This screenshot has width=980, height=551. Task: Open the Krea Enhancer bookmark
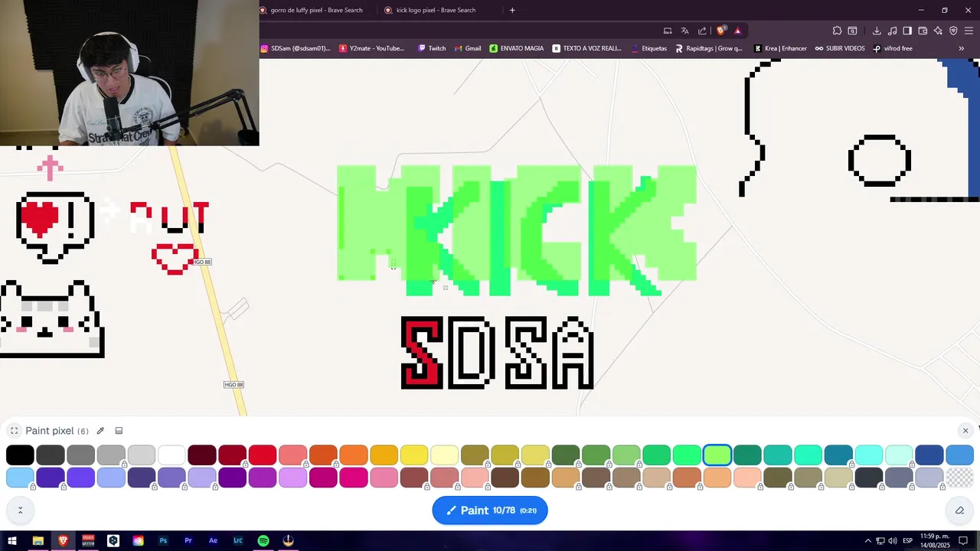[x=780, y=48]
